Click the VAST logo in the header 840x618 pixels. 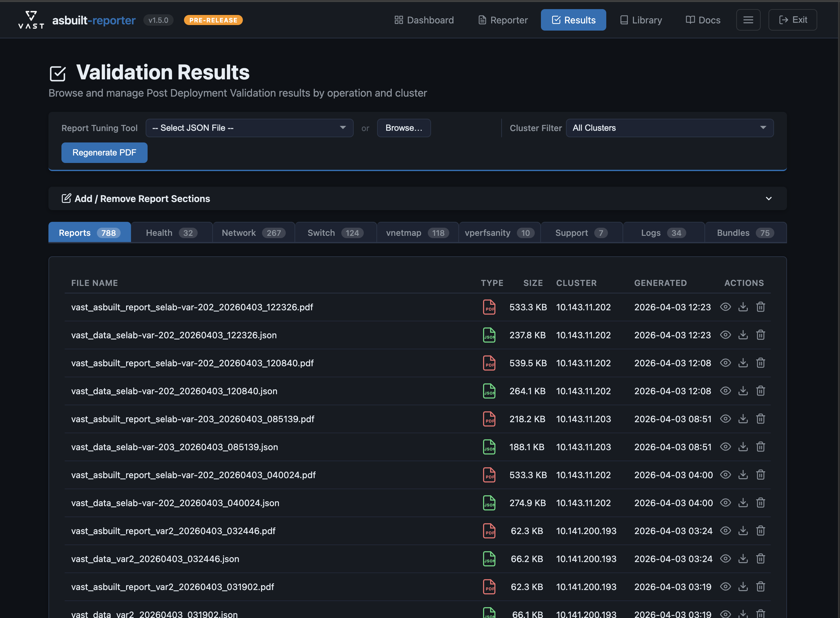[x=31, y=20]
